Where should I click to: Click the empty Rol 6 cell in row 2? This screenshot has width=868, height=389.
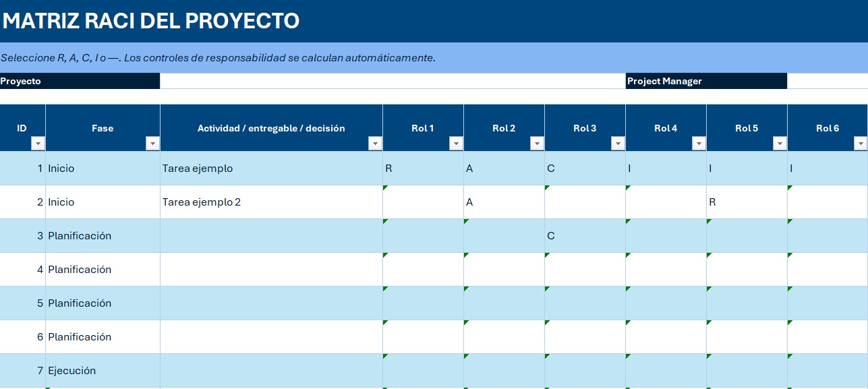(x=828, y=202)
